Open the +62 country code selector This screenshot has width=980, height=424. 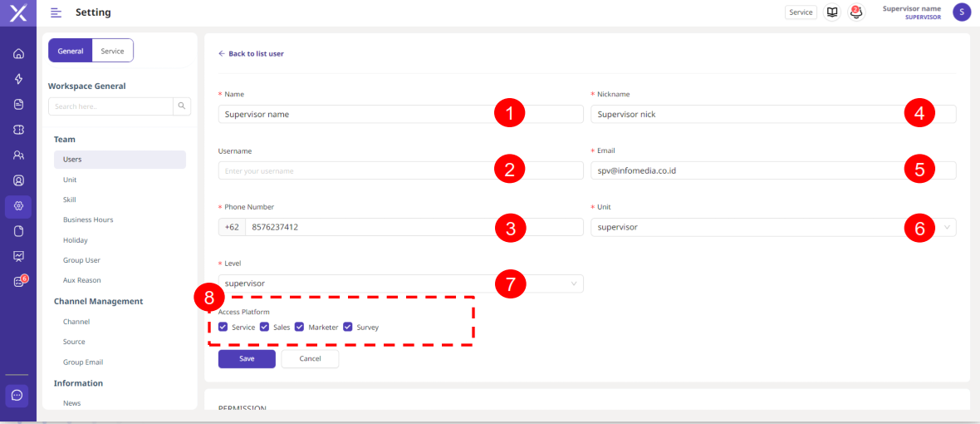(x=232, y=227)
